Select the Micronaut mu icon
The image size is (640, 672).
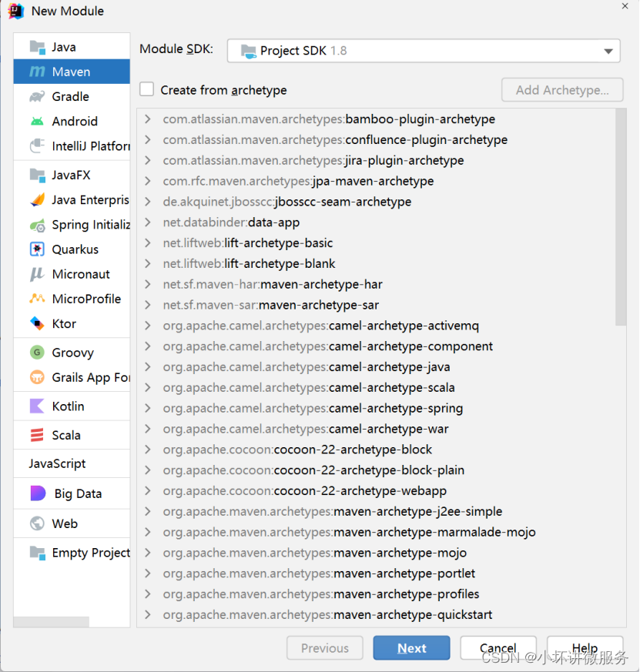pos(37,274)
